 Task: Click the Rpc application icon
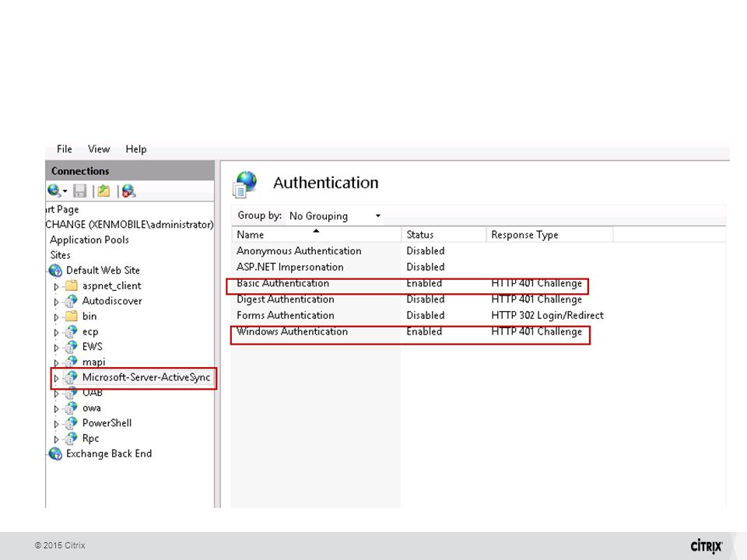[x=71, y=439]
